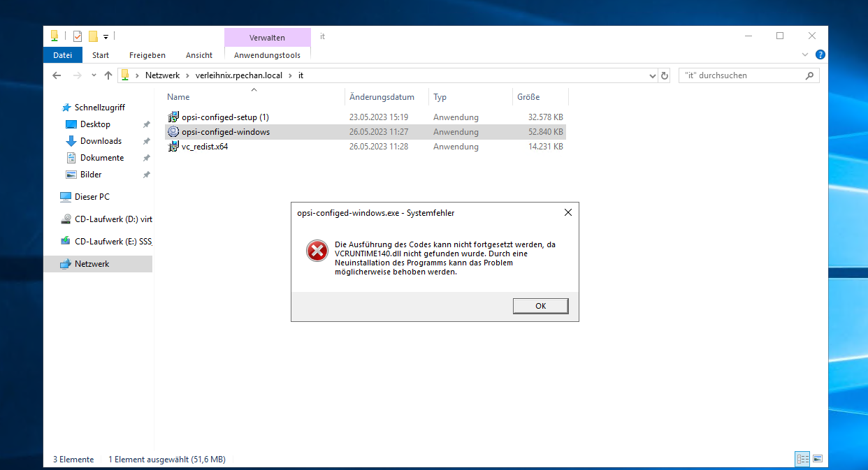Screen dimensions: 868x470
Task: Expand the ribbon with the chevron
Action: coord(806,54)
